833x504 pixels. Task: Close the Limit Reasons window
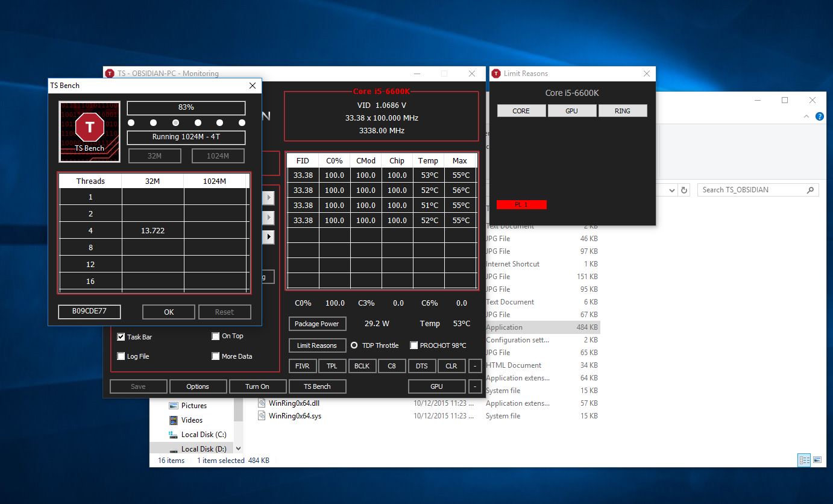(x=647, y=74)
